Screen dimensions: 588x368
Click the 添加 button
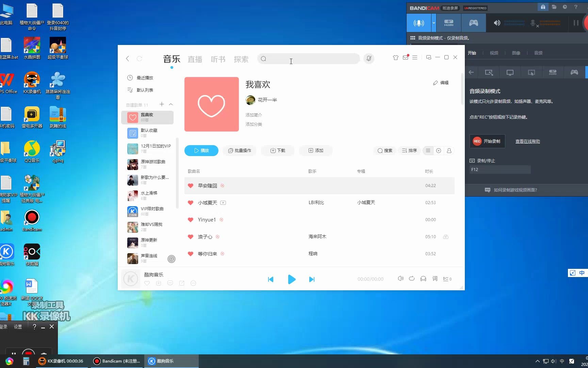pos(316,151)
